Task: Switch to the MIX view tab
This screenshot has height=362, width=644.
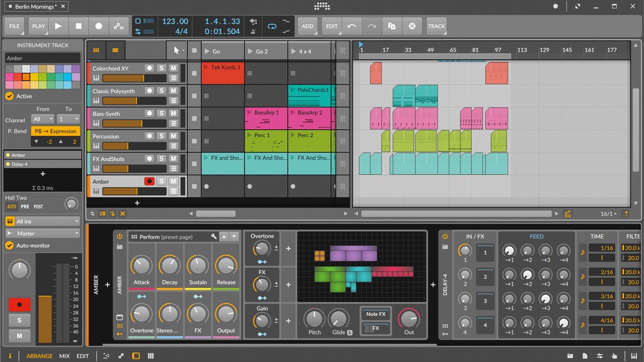Action: (64, 356)
